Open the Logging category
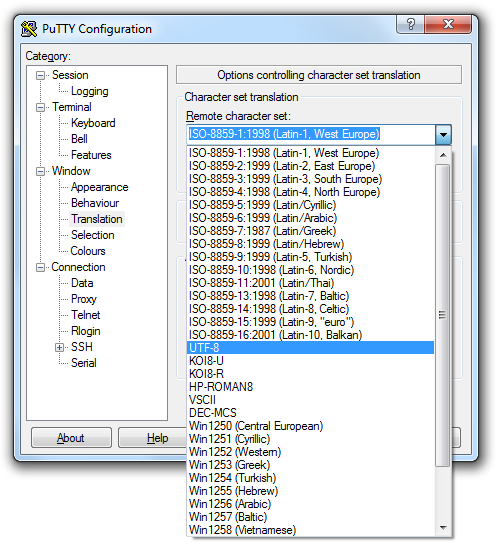Screen dimensions: 496x553 click(x=90, y=91)
